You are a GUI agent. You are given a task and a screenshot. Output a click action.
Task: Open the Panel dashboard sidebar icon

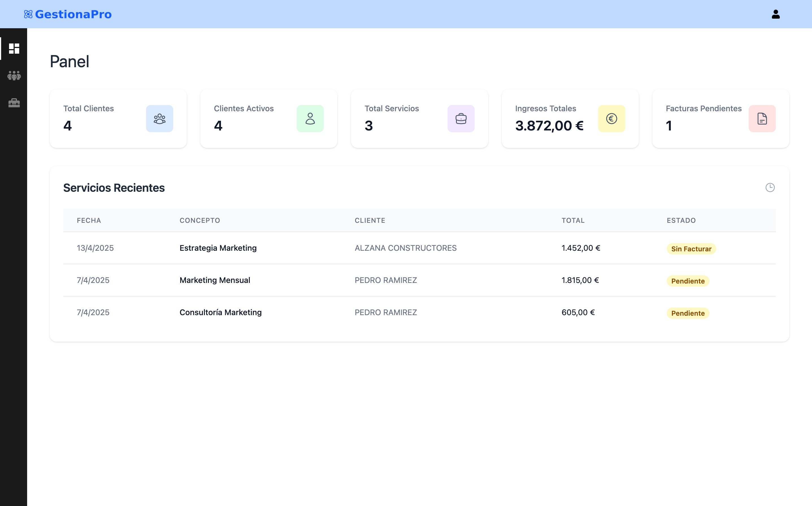tap(14, 49)
